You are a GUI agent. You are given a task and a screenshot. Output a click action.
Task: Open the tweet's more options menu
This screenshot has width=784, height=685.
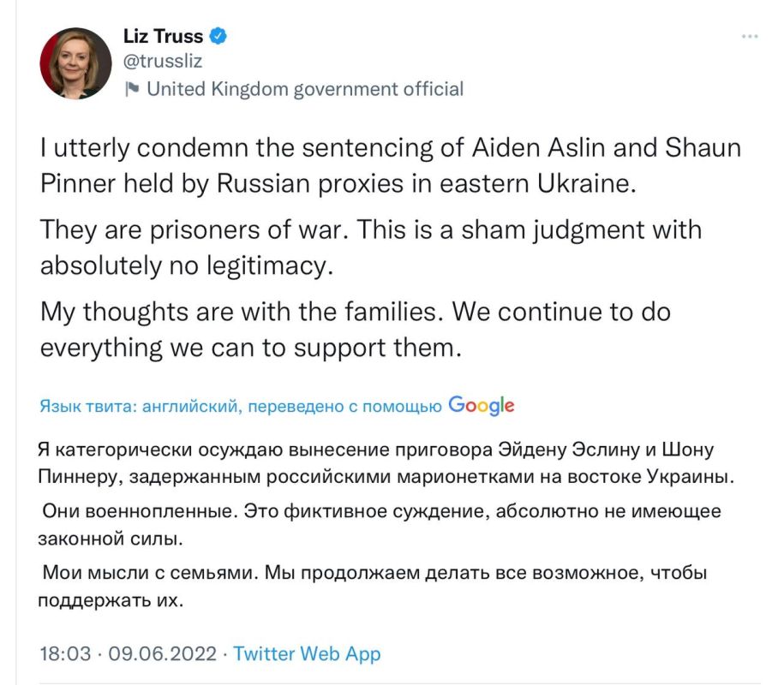click(x=749, y=37)
